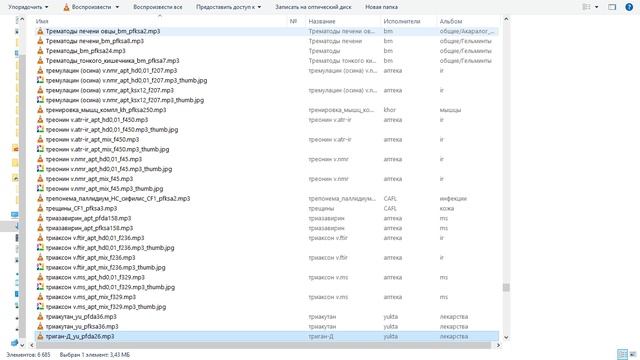Select the image icon of тремулацин ksx12_f207.mp3_thumb.jpg
The image size is (640, 360).
(40, 100)
